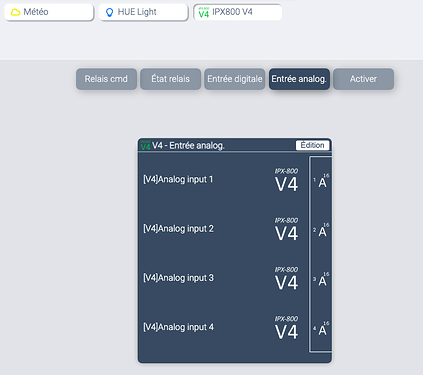
Task: Open the Météo tab
Action: click(x=49, y=12)
